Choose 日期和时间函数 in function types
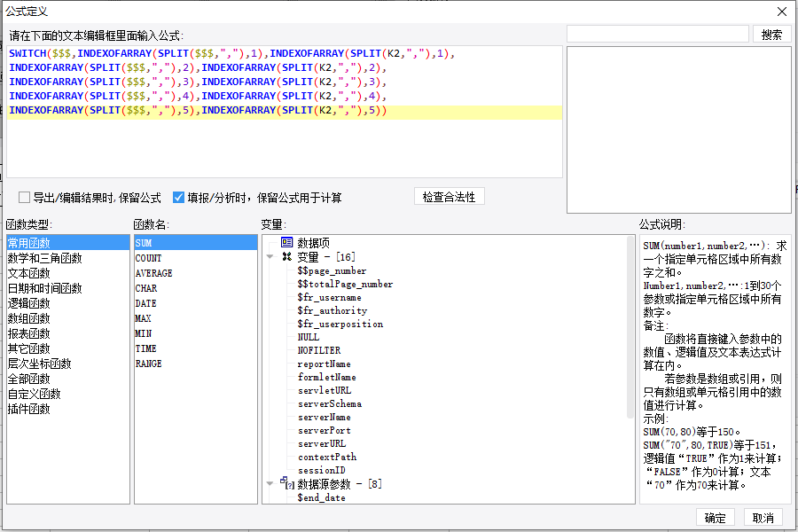The image size is (798, 532). pyautogui.click(x=44, y=288)
